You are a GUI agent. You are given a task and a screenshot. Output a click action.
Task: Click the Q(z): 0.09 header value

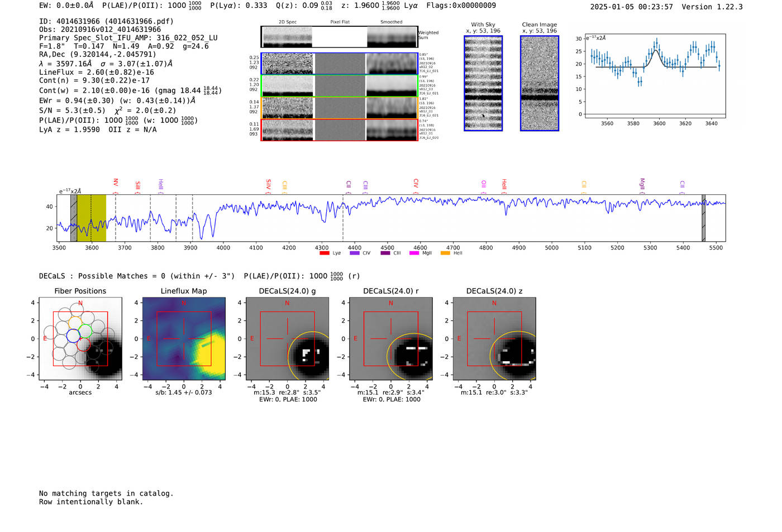[304, 6]
